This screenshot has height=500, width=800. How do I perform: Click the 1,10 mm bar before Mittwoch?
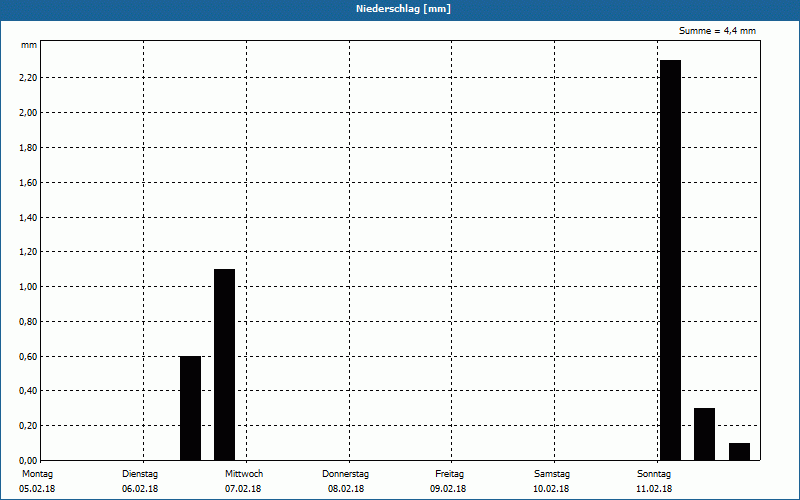click(x=224, y=364)
